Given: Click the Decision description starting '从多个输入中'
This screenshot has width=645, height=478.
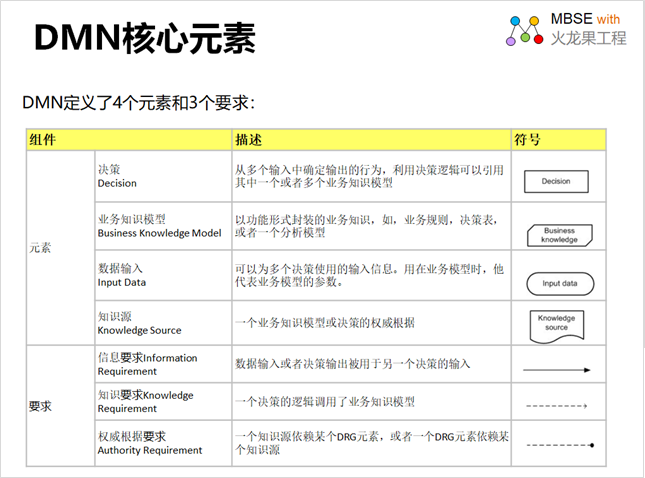Looking at the screenshot, I should (371, 176).
